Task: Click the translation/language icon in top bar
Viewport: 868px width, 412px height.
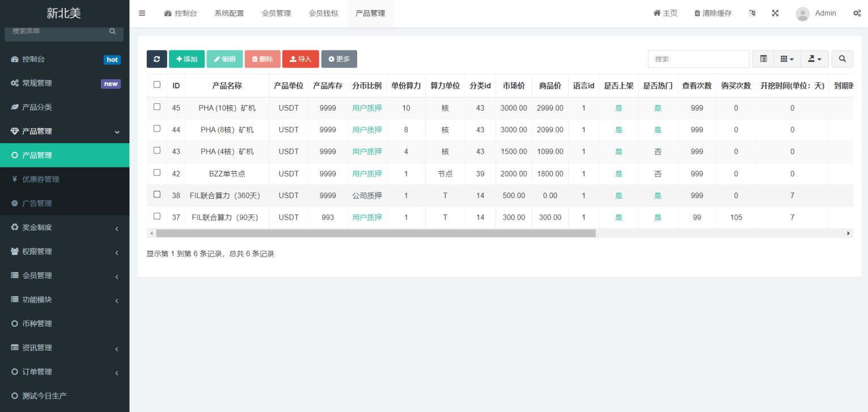Action: click(x=752, y=12)
